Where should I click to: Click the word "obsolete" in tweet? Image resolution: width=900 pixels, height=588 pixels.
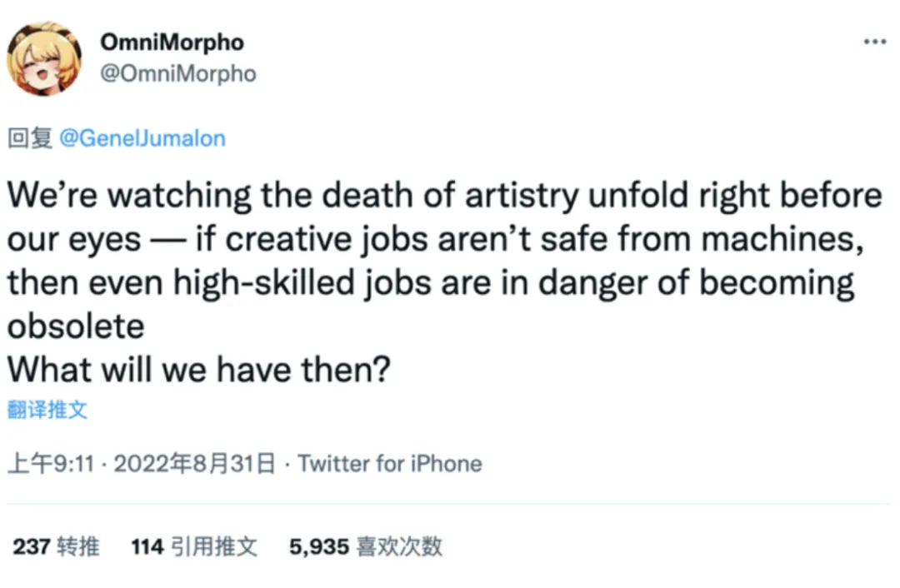coord(76,326)
